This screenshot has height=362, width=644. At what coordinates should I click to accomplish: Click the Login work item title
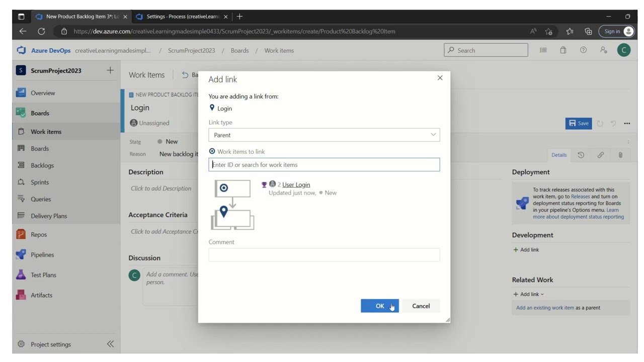140,108
